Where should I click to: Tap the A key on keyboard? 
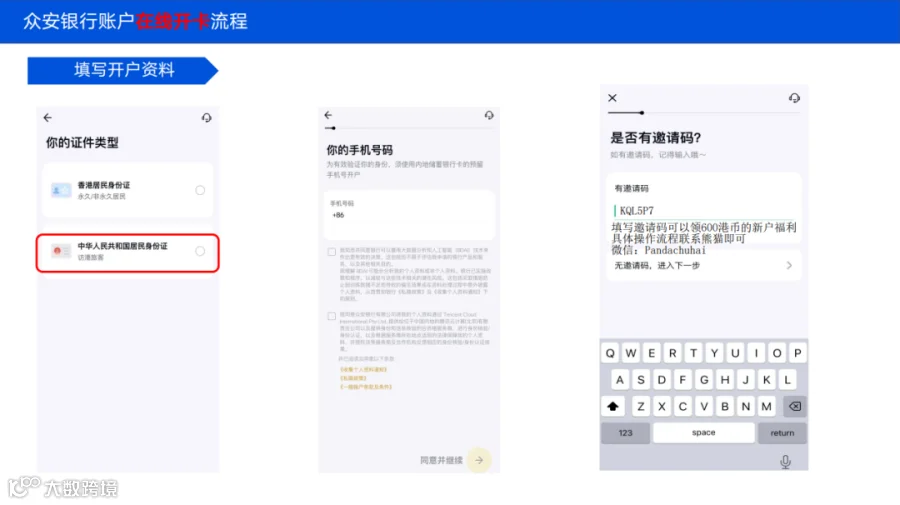[620, 380]
